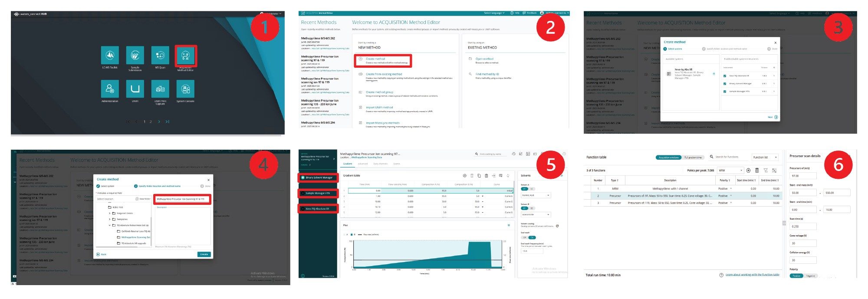Click the Find method by ID link
Image resolution: width=868 pixels, height=299 pixels.
[x=487, y=74]
